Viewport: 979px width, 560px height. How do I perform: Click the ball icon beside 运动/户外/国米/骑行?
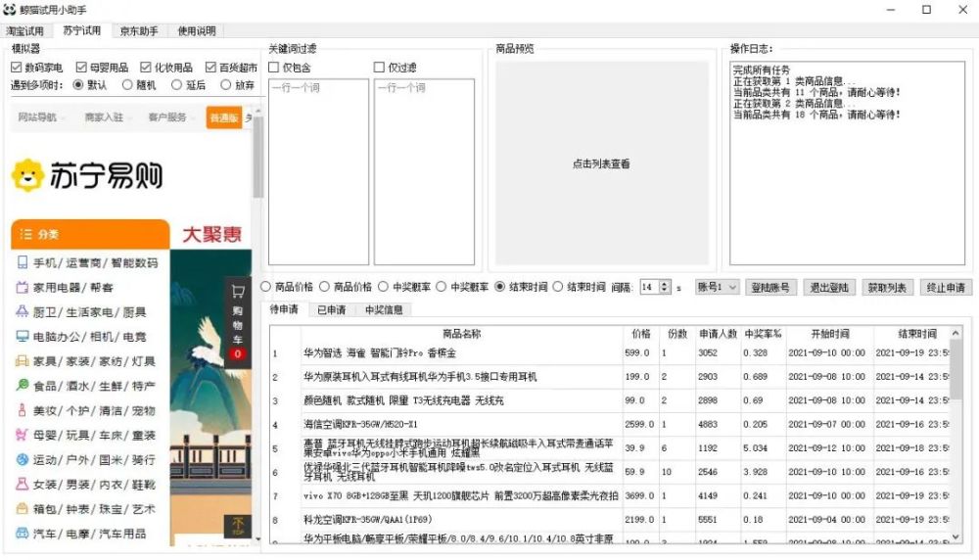(23, 459)
